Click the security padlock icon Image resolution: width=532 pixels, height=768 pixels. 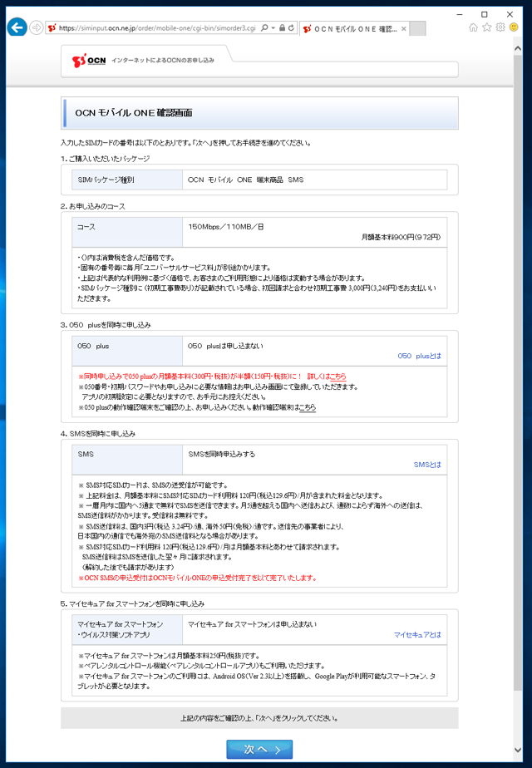pos(282,28)
